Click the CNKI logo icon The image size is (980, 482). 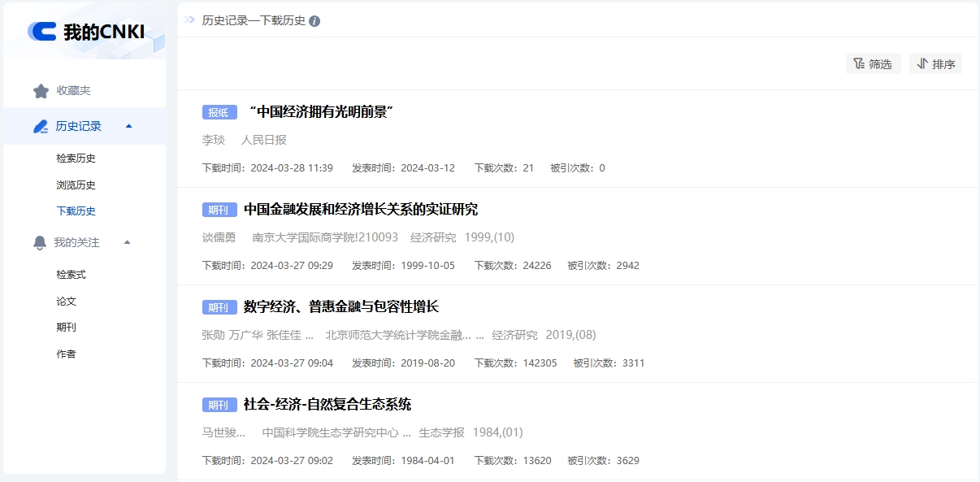pos(42,32)
